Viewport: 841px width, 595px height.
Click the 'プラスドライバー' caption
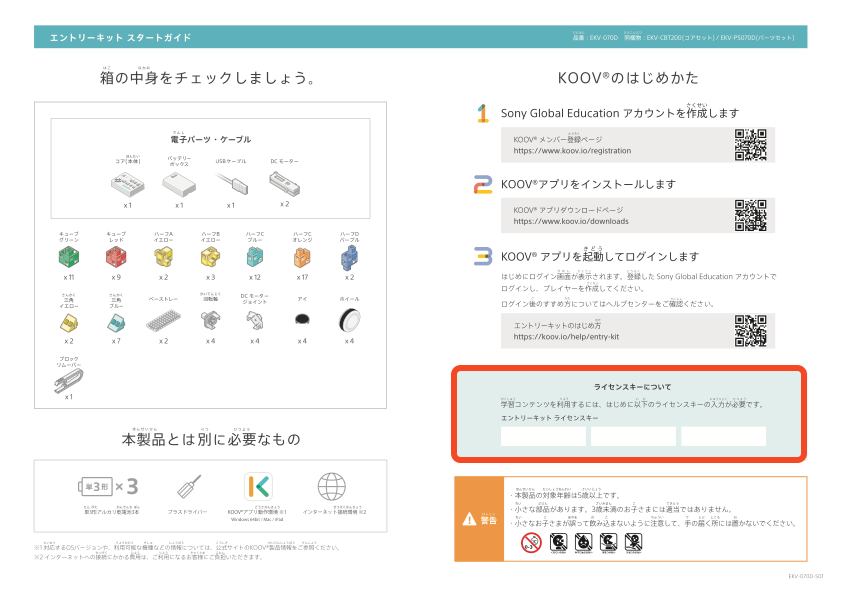(188, 512)
